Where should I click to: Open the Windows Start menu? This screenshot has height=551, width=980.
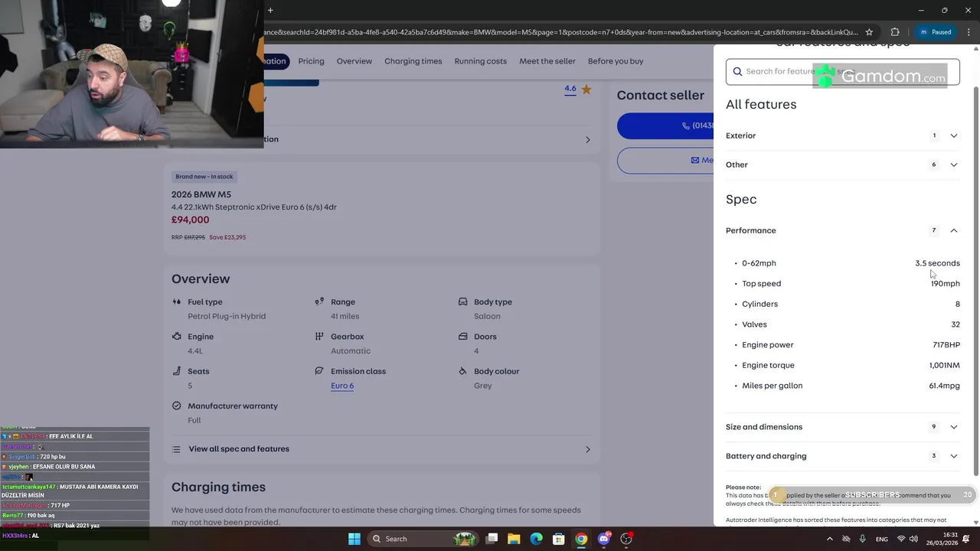coord(354,539)
